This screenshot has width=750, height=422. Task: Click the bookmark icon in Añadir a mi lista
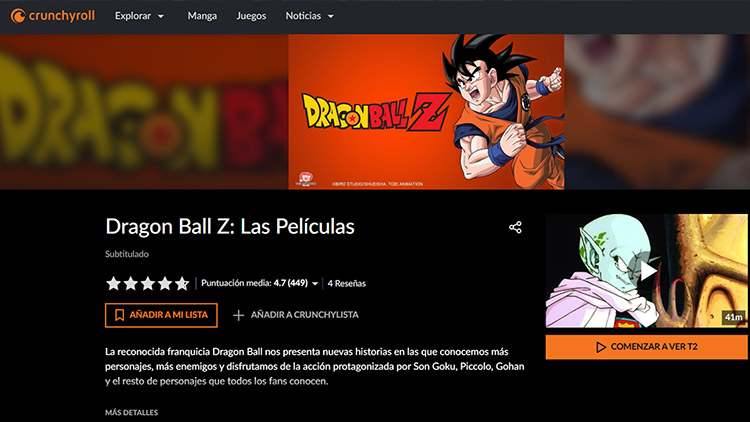(x=120, y=315)
